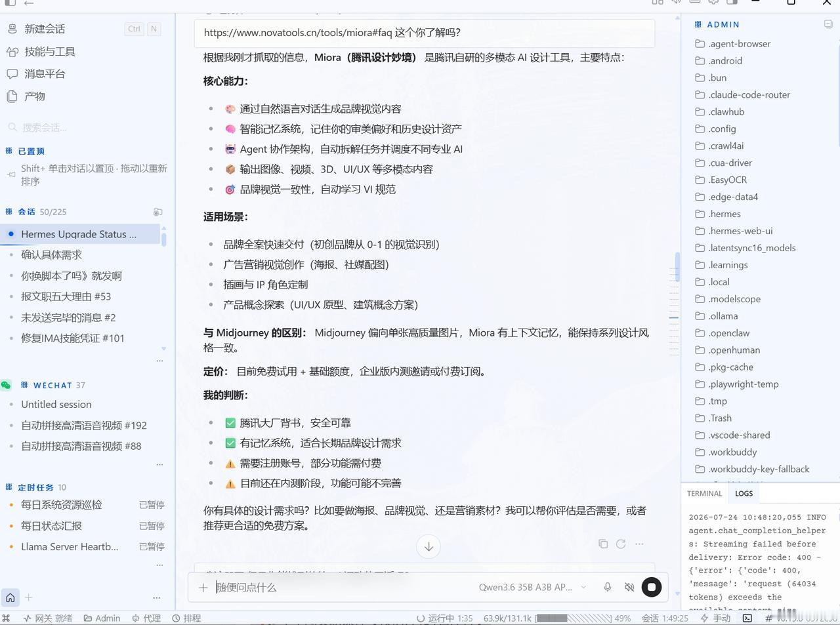840x625 pixels.
Task: Regenerate the reply with the refresh icon
Action: tap(621, 544)
